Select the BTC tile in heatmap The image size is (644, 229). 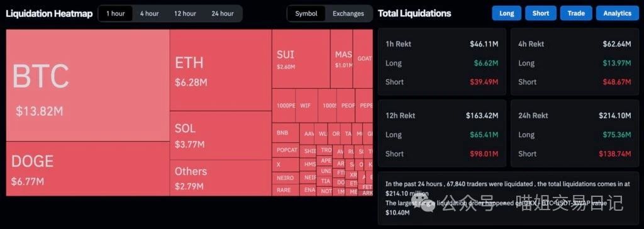click(x=87, y=85)
